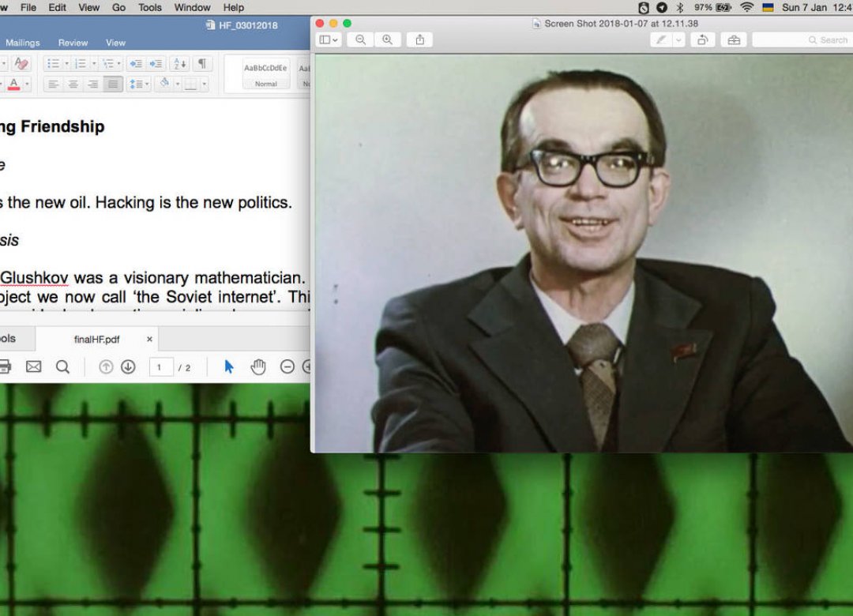Click the zoom out magnifier in Preview

pyautogui.click(x=360, y=39)
